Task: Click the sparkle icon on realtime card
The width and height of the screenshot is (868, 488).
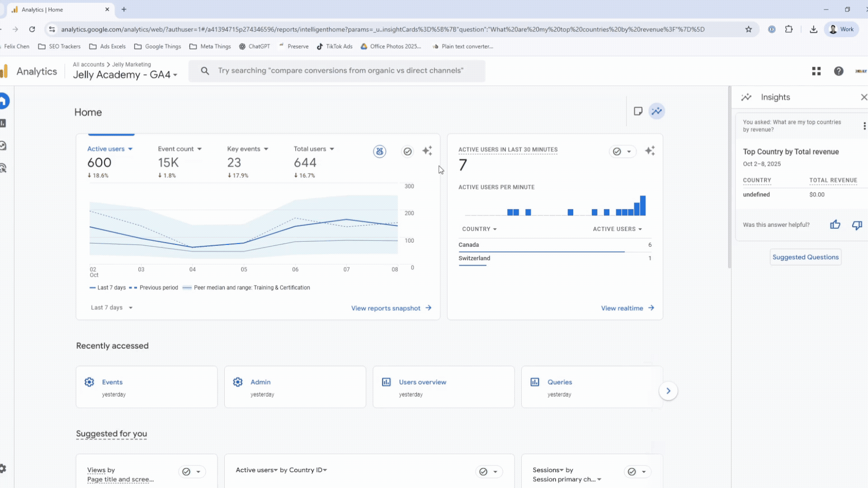Action: (650, 151)
